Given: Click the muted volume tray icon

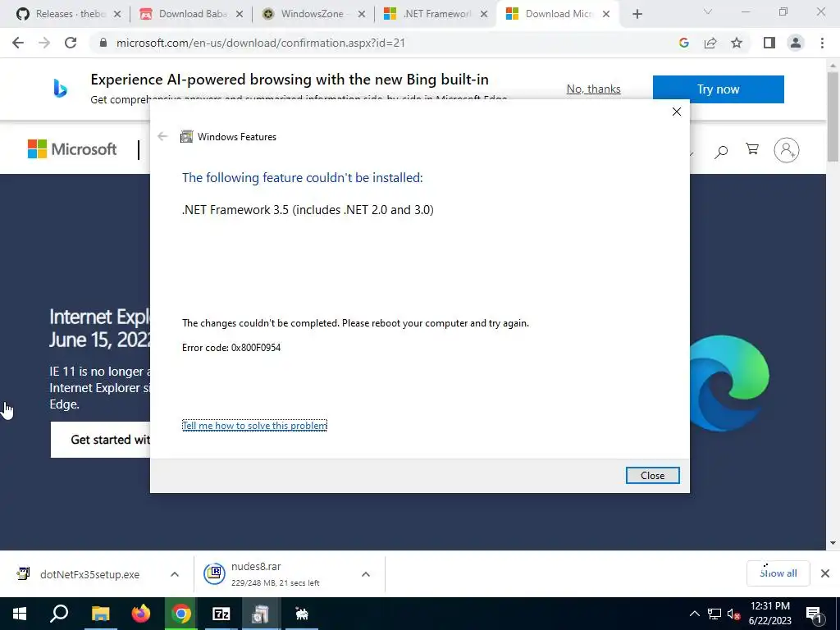Looking at the screenshot, I should point(734,614).
